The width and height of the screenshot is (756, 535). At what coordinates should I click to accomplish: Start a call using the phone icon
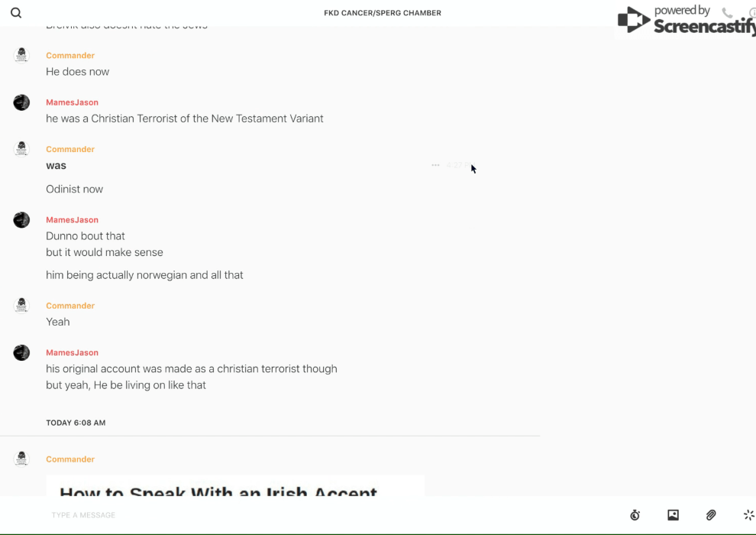pyautogui.click(x=727, y=12)
